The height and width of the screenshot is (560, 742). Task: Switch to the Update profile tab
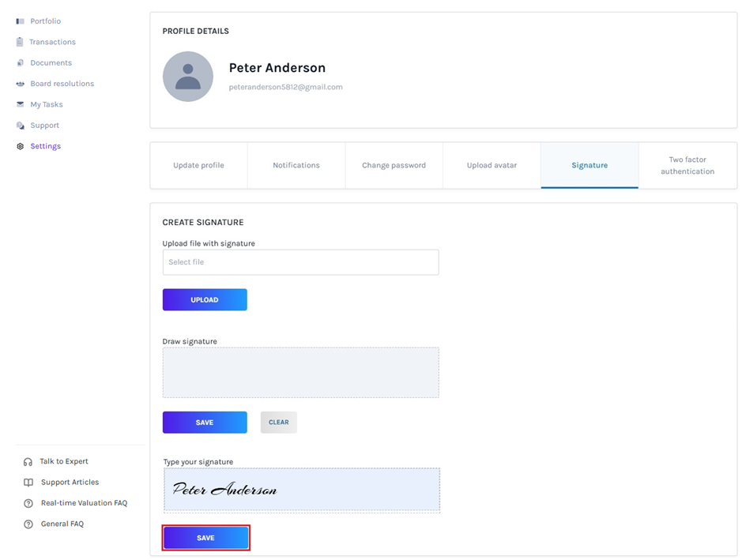click(198, 165)
